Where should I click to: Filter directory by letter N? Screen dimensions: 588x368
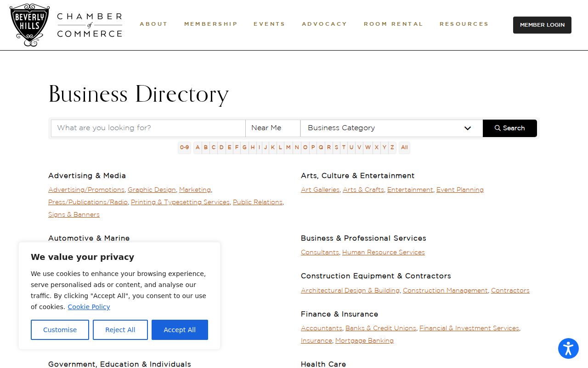(297, 148)
